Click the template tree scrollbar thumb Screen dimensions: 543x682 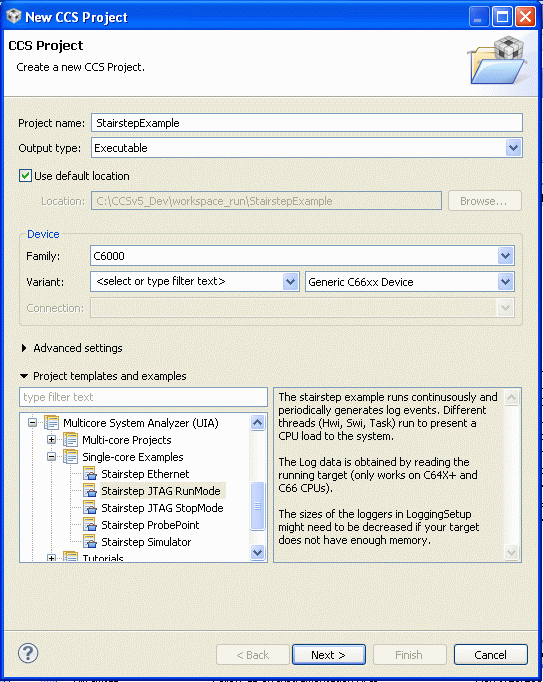[x=258, y=506]
